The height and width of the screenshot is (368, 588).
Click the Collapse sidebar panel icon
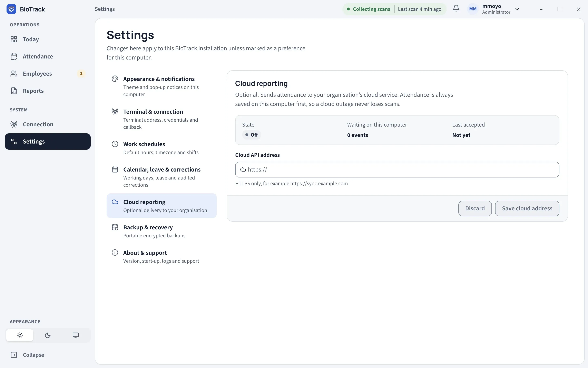click(14, 355)
